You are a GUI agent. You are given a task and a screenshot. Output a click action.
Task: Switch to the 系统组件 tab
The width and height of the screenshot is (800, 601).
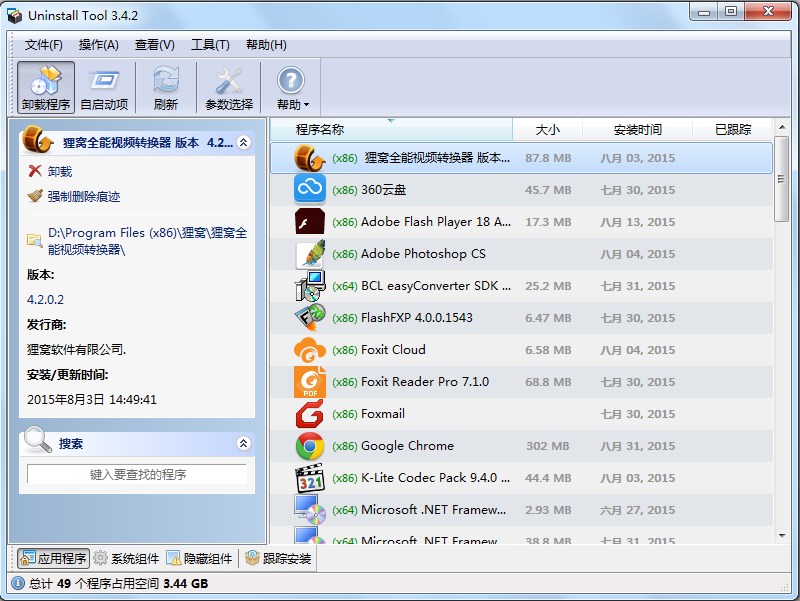[x=126, y=559]
